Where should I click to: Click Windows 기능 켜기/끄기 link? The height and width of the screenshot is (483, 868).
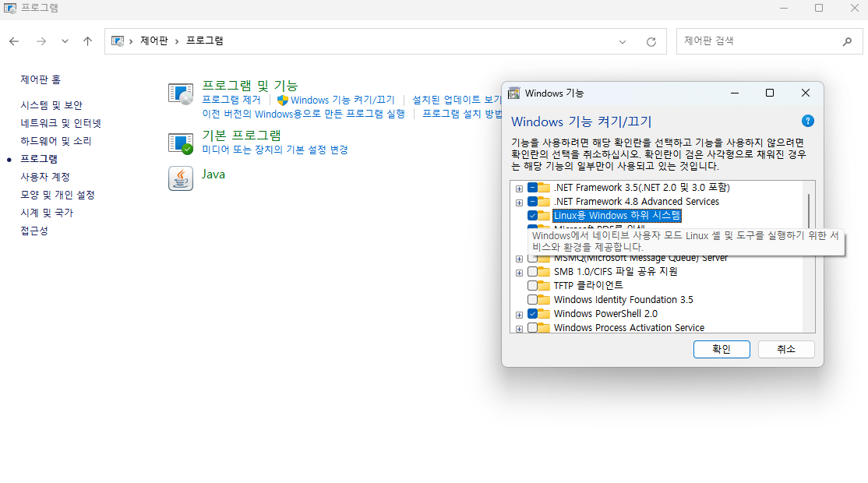coord(343,100)
